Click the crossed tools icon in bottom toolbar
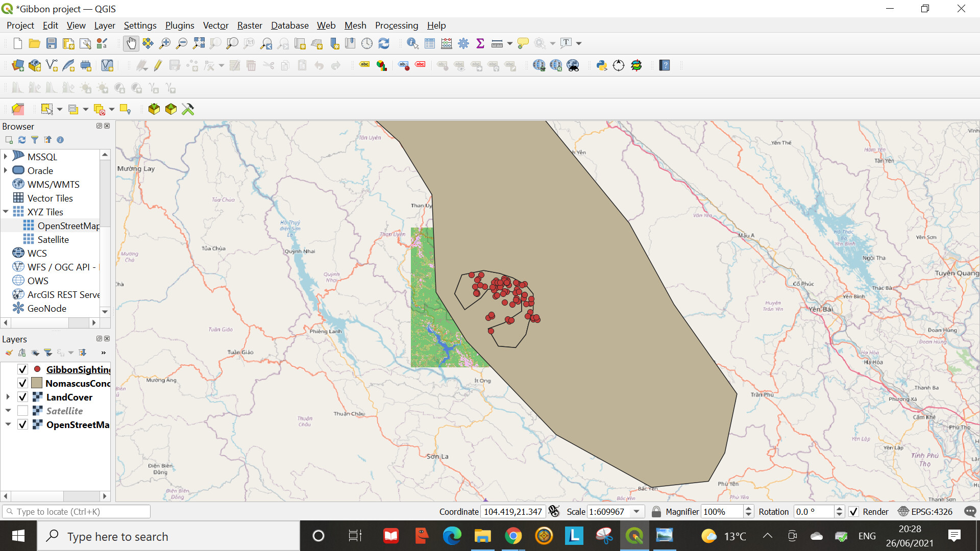The width and height of the screenshot is (980, 551). [x=188, y=109]
